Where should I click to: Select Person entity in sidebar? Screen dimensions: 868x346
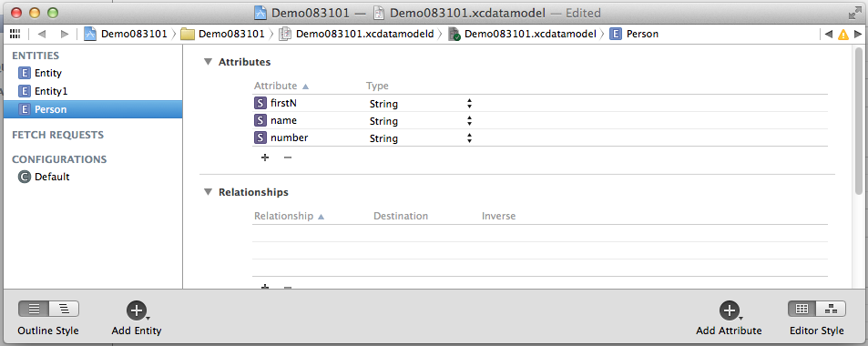[93, 109]
